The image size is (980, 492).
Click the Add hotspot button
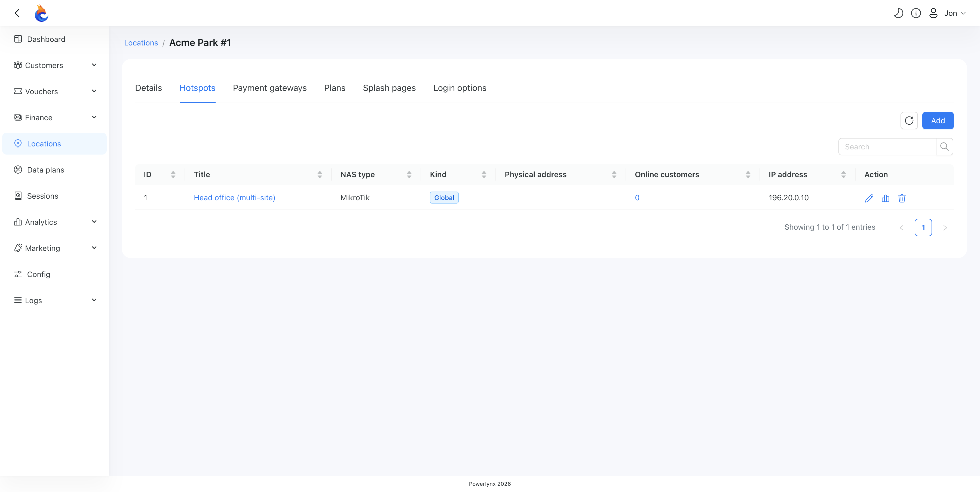coord(938,121)
